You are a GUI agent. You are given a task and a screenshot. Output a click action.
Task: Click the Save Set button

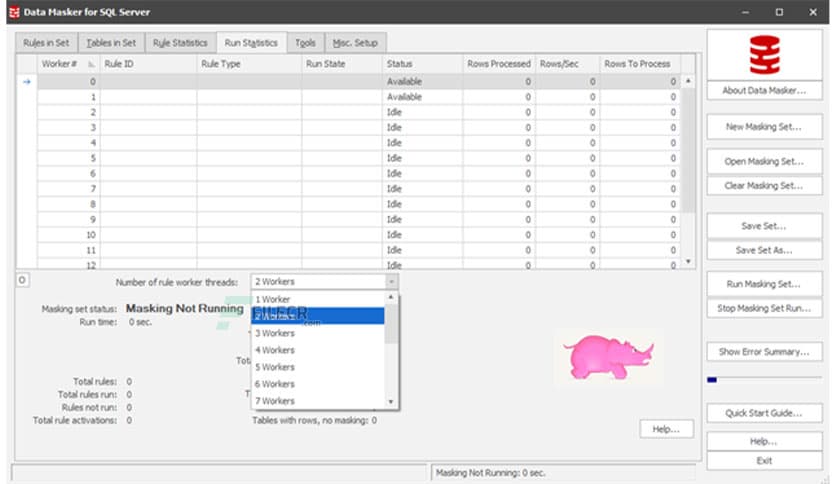764,226
